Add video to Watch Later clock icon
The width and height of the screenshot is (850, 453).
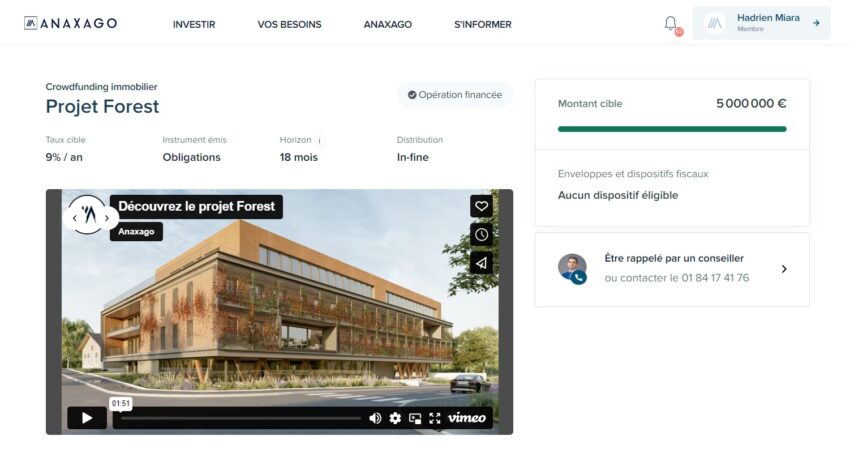point(481,235)
